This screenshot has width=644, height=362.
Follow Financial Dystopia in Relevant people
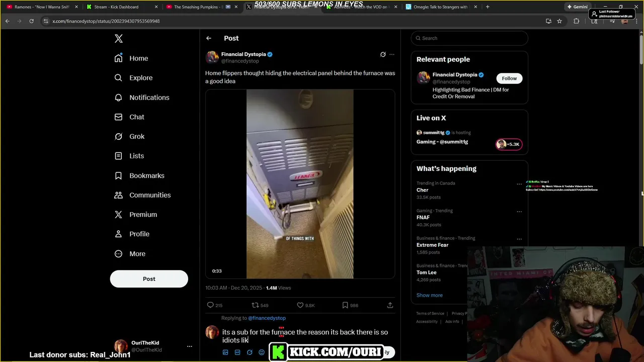[x=509, y=78]
